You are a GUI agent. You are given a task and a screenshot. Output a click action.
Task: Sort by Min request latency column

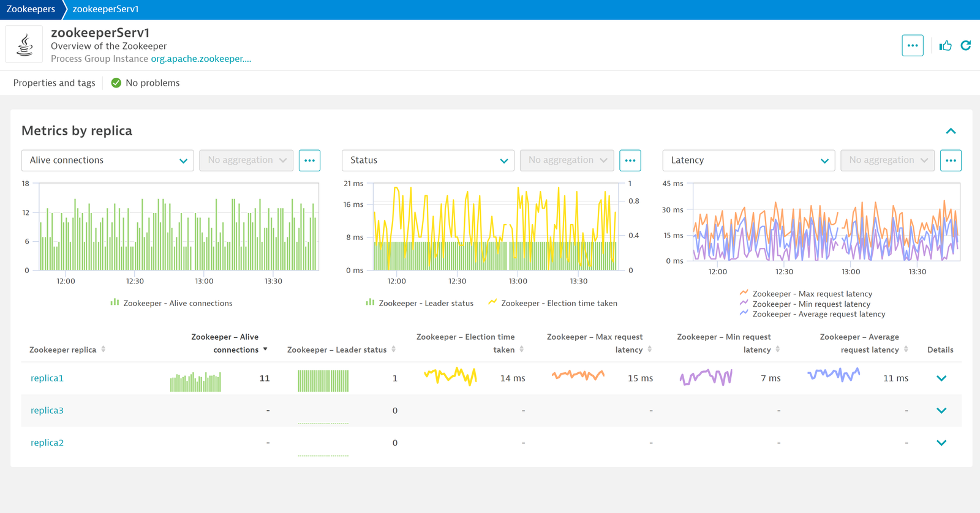(728, 343)
